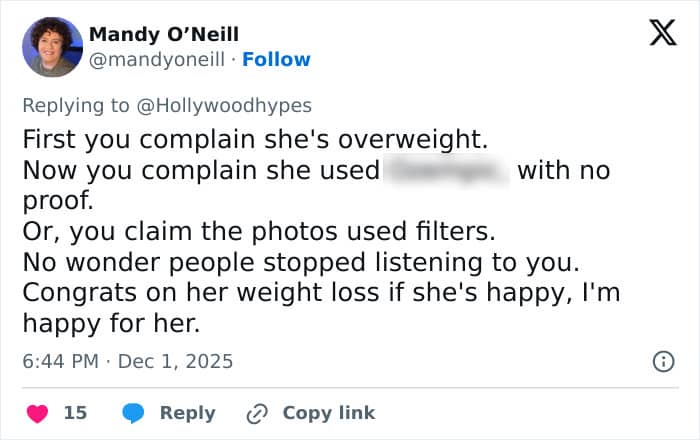Viewport: 700px width, 440px height.
Task: Click the "Or, you claim the photos used filters" line
Action: click(258, 232)
